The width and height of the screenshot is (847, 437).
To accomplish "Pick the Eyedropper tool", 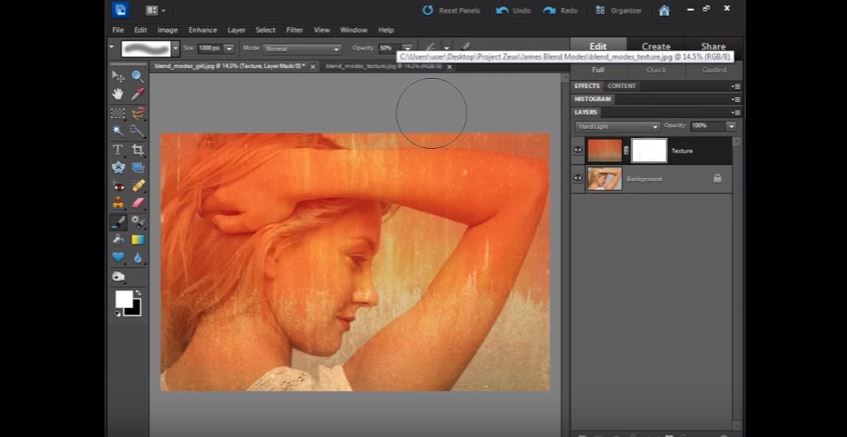I will coord(137,94).
